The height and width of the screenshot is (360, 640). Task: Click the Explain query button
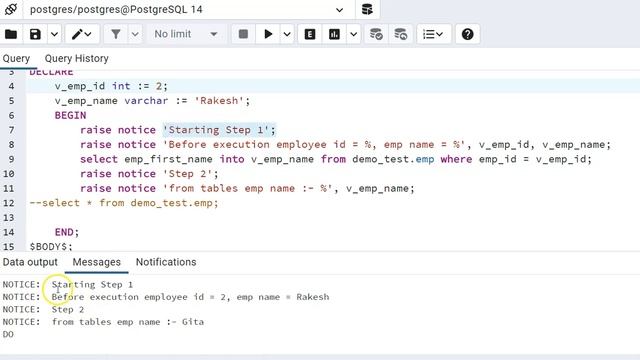click(310, 34)
